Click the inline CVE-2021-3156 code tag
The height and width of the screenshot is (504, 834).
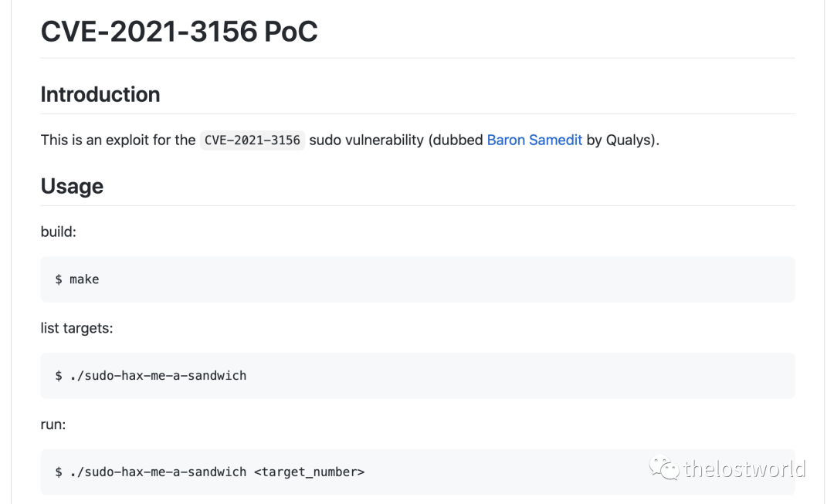tap(253, 140)
